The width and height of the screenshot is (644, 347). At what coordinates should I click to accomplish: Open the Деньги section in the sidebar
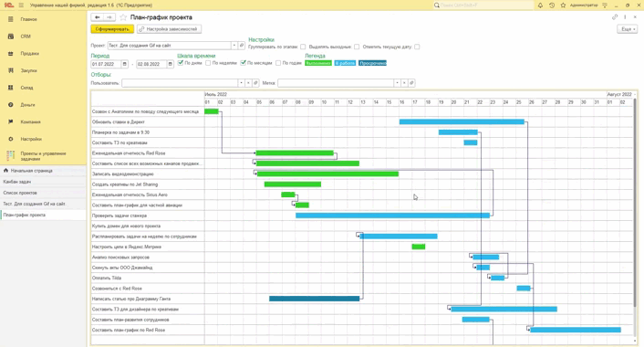point(27,105)
